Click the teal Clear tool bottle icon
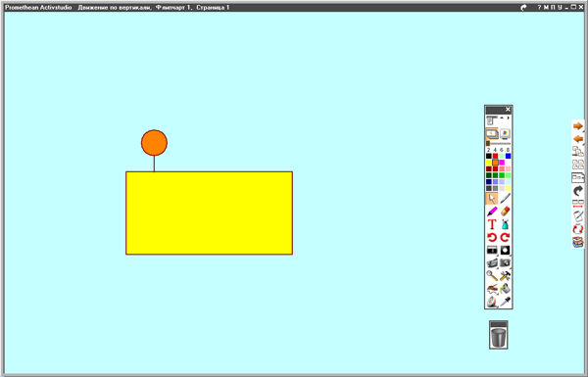 pos(505,224)
